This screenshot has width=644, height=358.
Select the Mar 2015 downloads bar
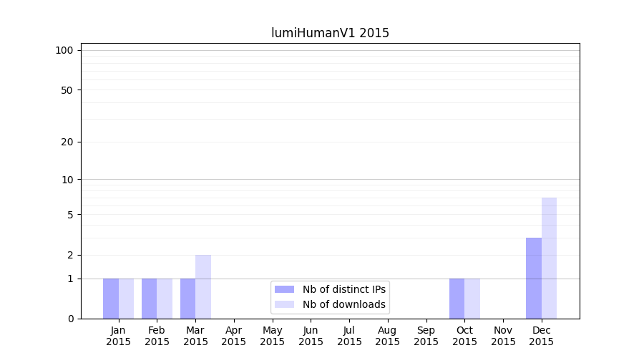tap(203, 286)
